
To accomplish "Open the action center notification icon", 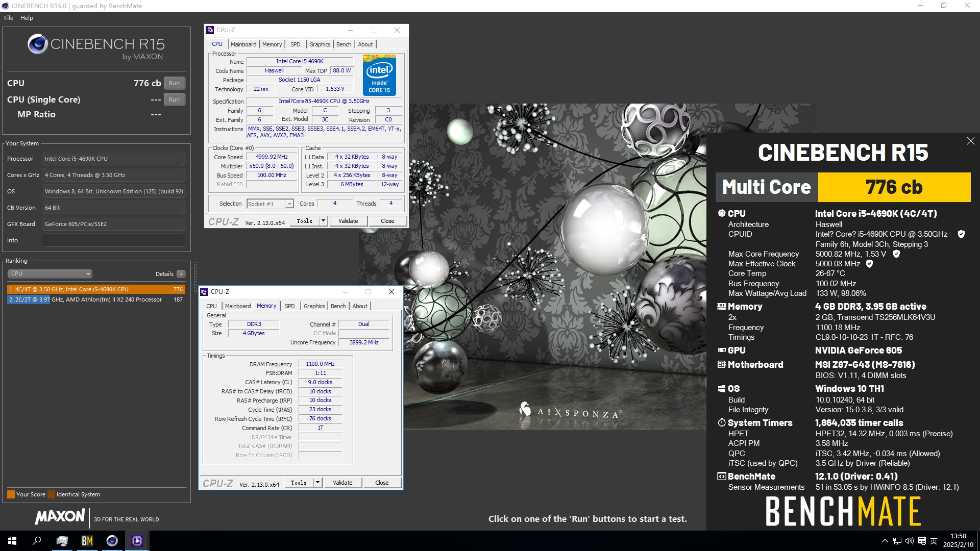I will pyautogui.click(x=922, y=541).
